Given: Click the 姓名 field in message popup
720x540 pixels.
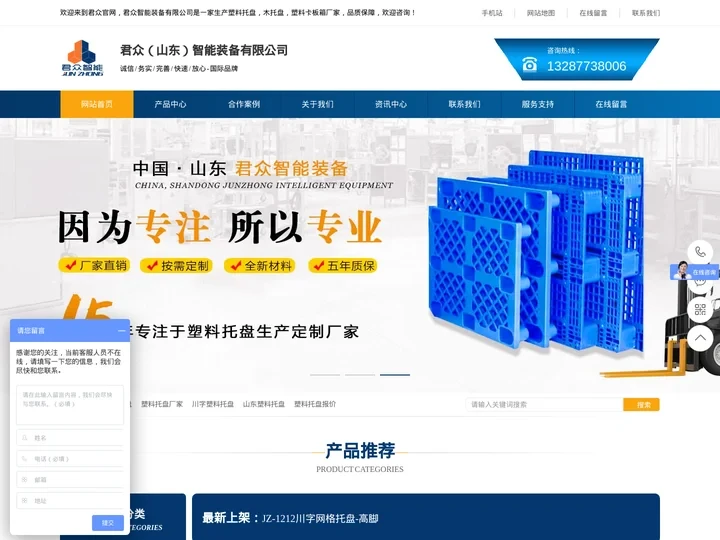Looking at the screenshot, I should (70, 438).
